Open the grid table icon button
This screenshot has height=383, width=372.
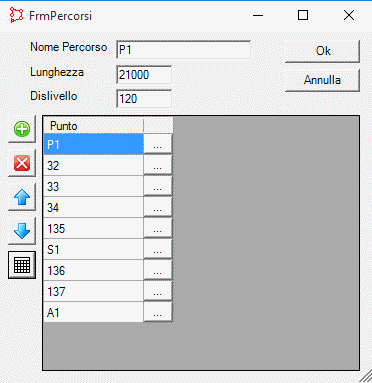click(22, 265)
